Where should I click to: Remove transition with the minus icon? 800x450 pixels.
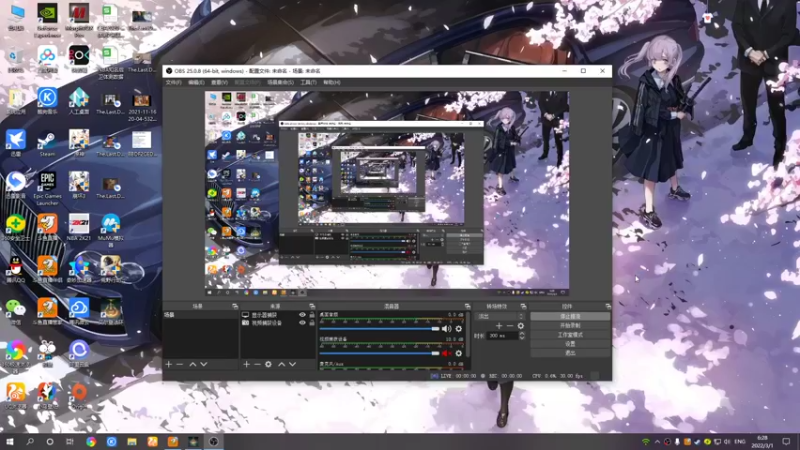click(510, 326)
